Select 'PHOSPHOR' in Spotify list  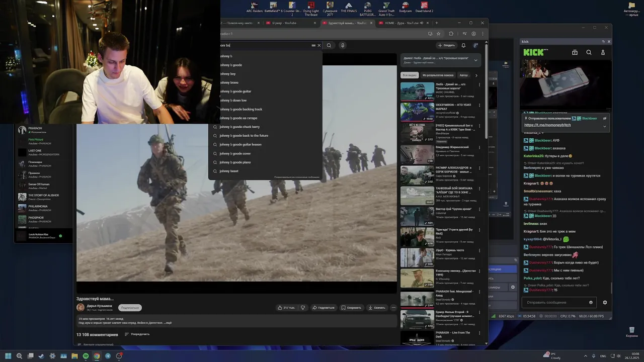[x=44, y=219]
